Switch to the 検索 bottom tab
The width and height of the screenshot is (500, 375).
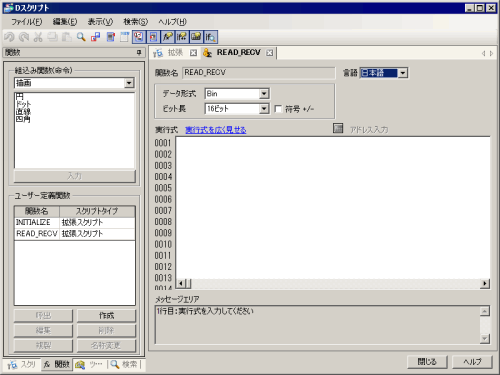(124, 364)
